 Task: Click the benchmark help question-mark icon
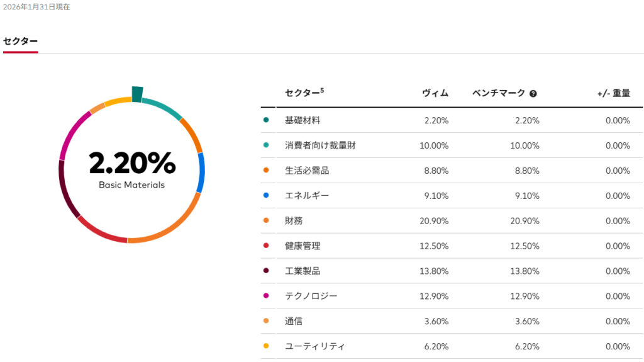(533, 94)
